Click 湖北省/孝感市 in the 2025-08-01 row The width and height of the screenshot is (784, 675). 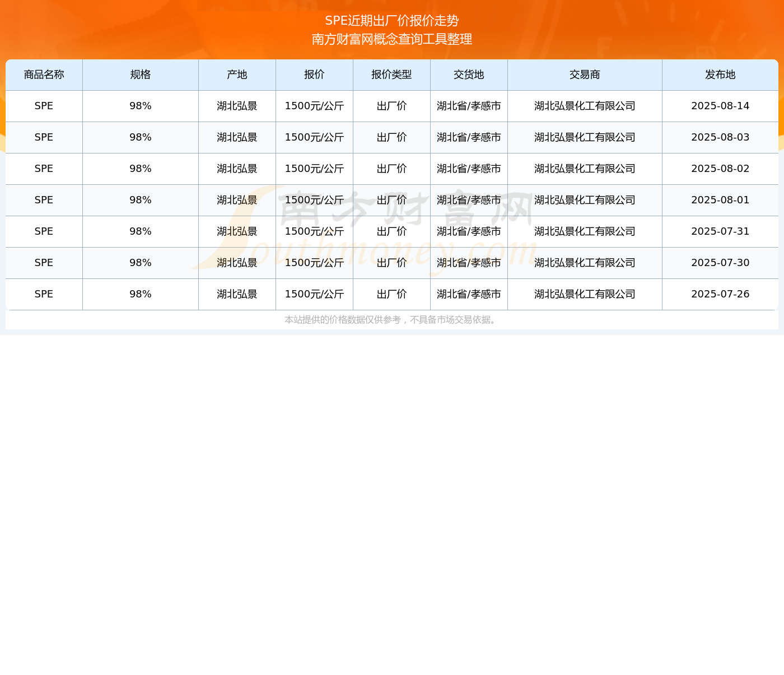[x=469, y=200]
